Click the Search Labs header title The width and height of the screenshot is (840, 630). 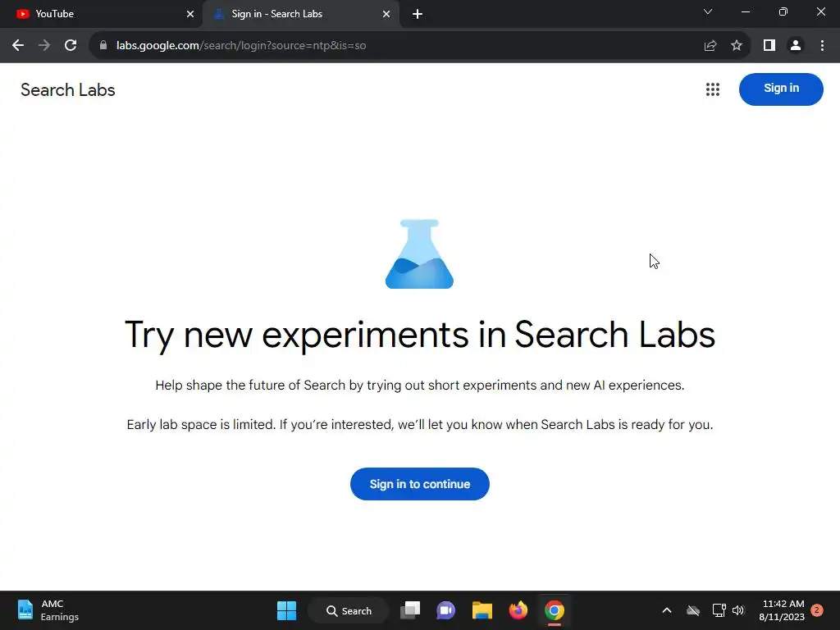click(x=68, y=90)
